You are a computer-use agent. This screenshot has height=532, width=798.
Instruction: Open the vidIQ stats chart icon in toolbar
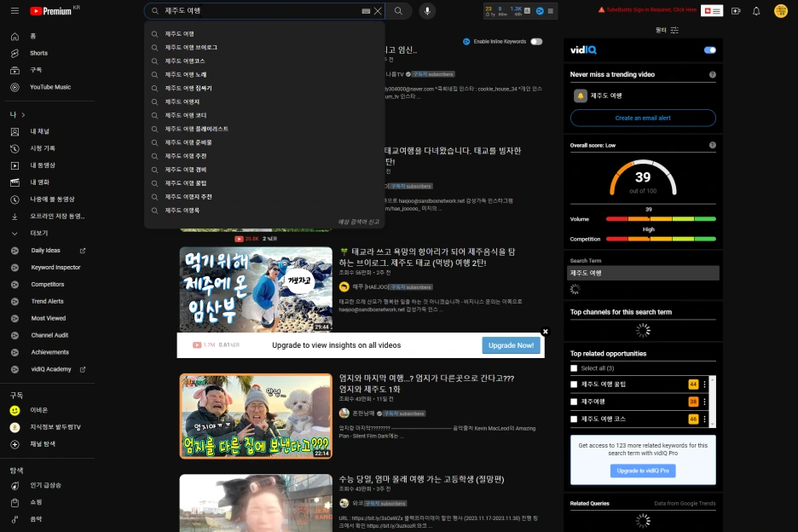click(x=527, y=11)
